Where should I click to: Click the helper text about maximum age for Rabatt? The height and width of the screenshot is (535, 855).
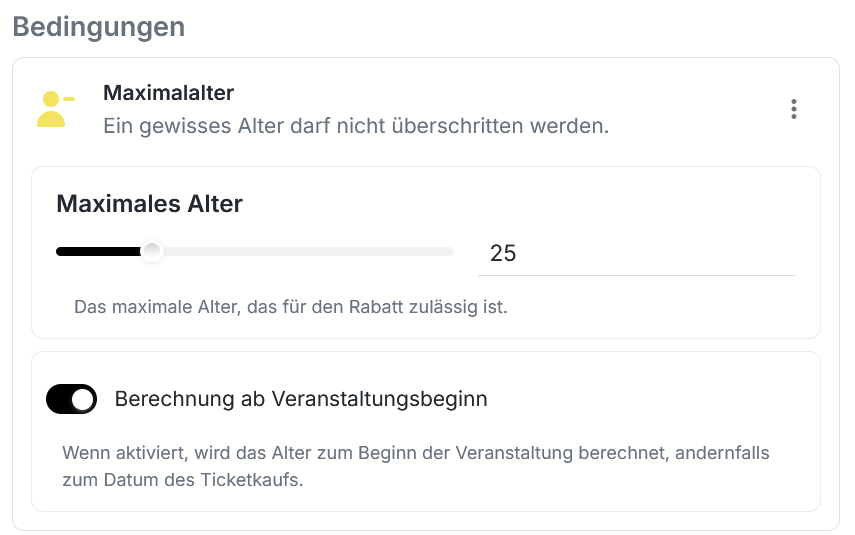tap(290, 306)
